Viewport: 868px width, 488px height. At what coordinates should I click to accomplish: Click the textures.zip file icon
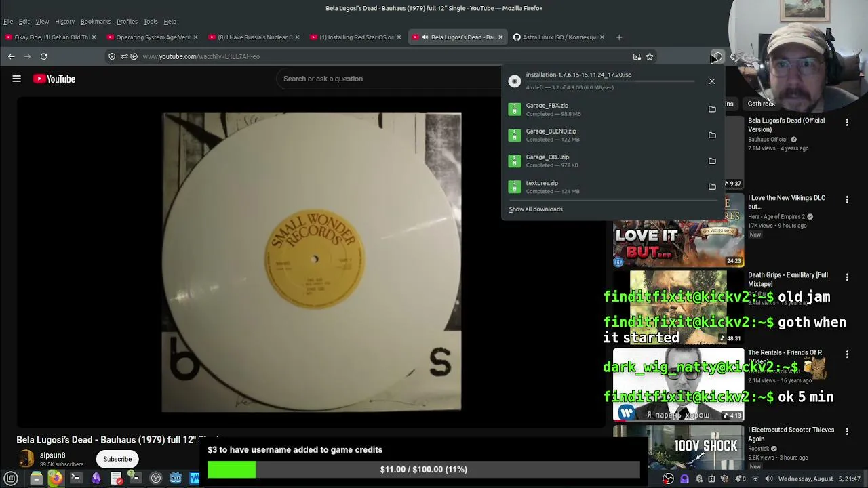coord(515,186)
